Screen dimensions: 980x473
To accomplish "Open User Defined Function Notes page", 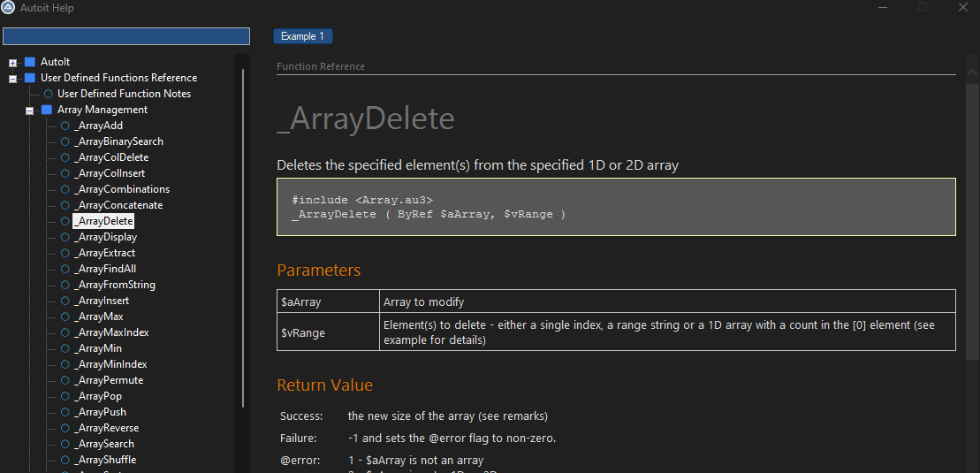I will (124, 94).
